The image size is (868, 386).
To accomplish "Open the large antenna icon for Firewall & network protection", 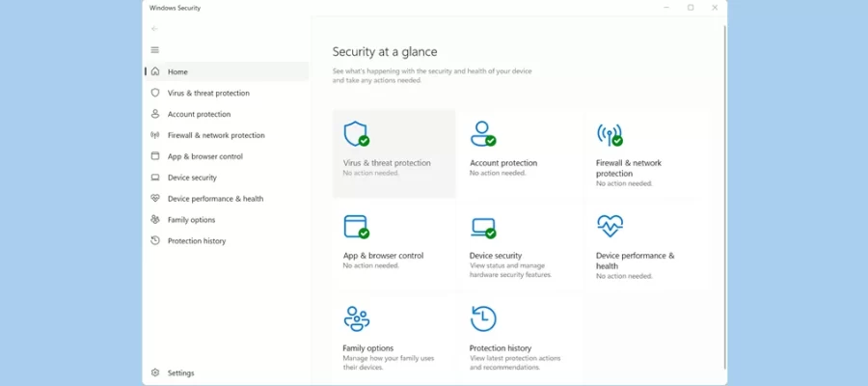I will pyautogui.click(x=610, y=134).
